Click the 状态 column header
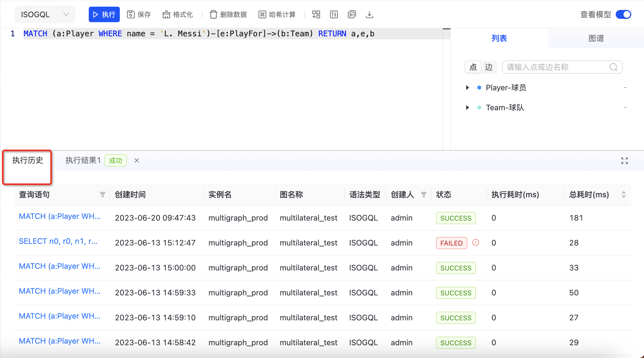This screenshot has height=358, width=644. coord(444,195)
